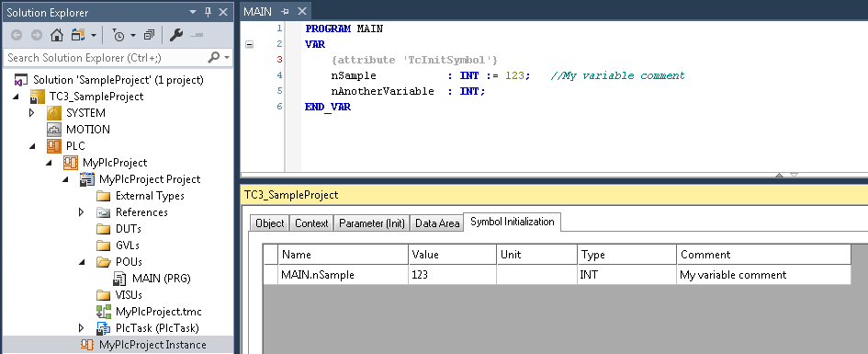Screen dimensions: 868x354
Task: Click the Value column header
Action: click(x=452, y=255)
